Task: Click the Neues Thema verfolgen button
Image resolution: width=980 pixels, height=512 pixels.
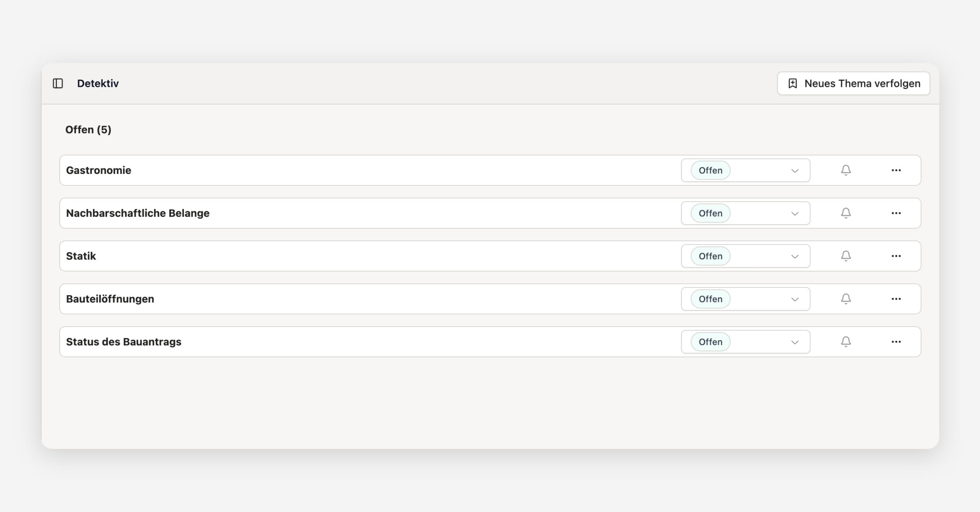Action: [x=853, y=84]
